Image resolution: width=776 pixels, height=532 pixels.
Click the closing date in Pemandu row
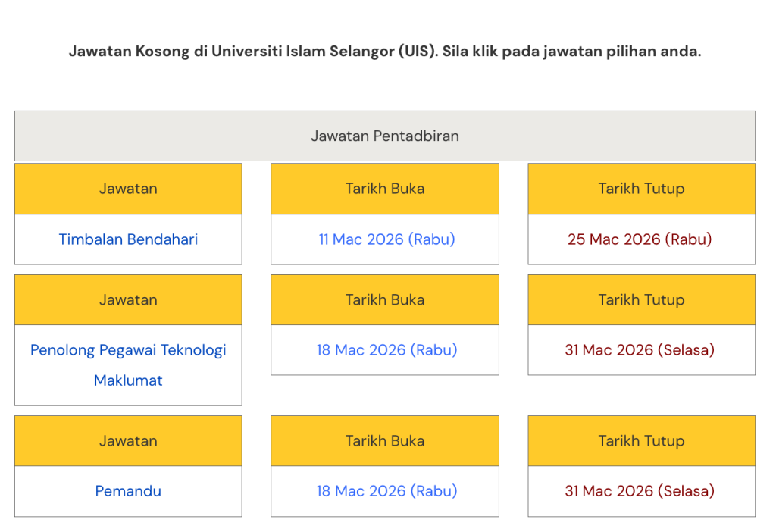point(640,491)
